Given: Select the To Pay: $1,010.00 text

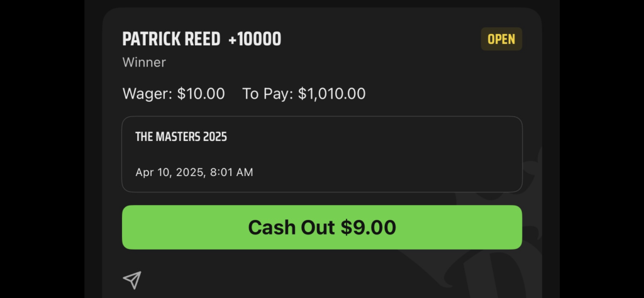Looking at the screenshot, I should point(304,94).
